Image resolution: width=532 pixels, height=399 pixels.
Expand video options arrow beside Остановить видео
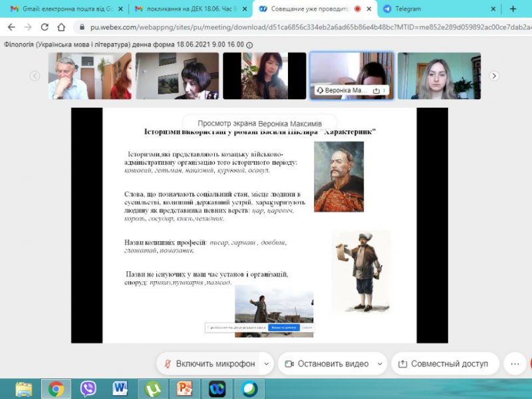tap(380, 364)
